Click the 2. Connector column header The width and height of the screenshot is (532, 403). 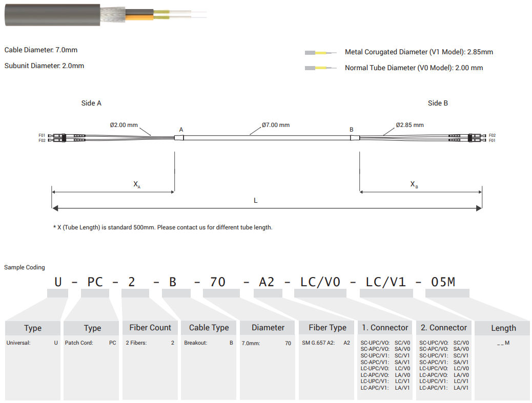coord(444,328)
